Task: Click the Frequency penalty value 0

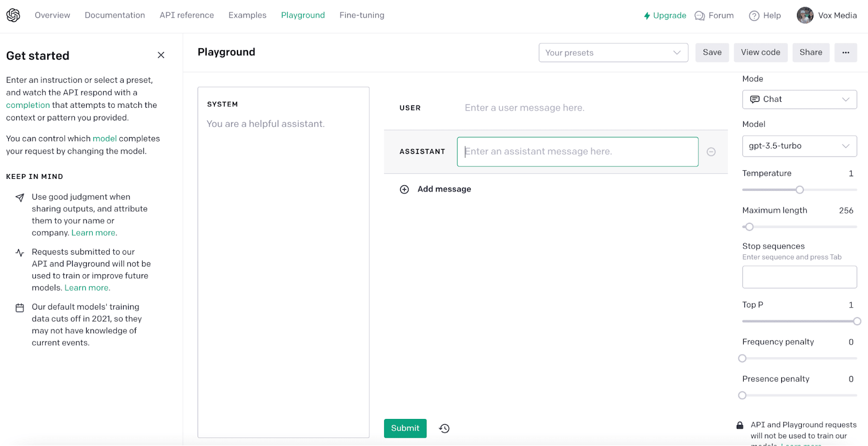Action: point(851,342)
